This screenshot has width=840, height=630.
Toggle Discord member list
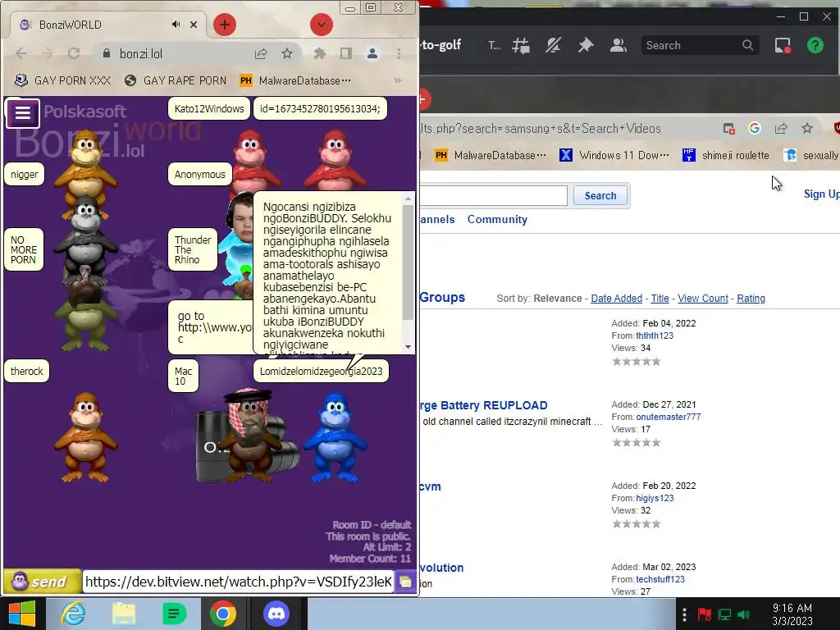point(619,46)
